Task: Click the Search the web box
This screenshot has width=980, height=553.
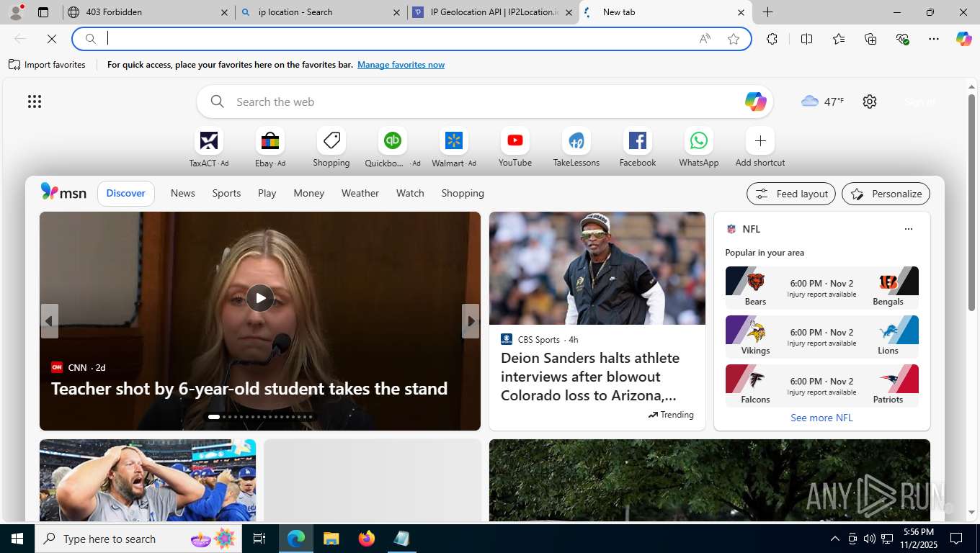Action: pyautogui.click(x=485, y=102)
